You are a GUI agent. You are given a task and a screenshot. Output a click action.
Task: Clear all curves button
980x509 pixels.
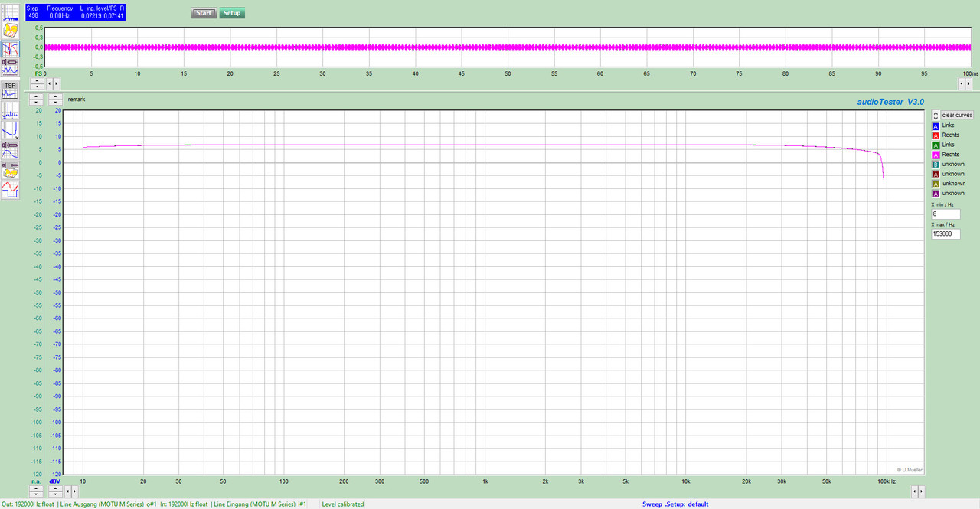[957, 115]
